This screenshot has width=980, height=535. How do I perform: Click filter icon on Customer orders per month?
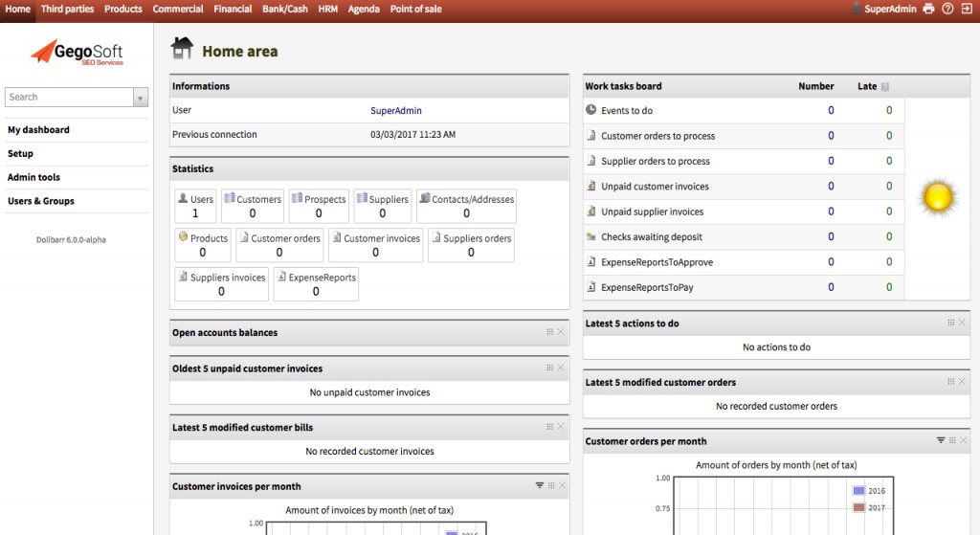point(941,440)
